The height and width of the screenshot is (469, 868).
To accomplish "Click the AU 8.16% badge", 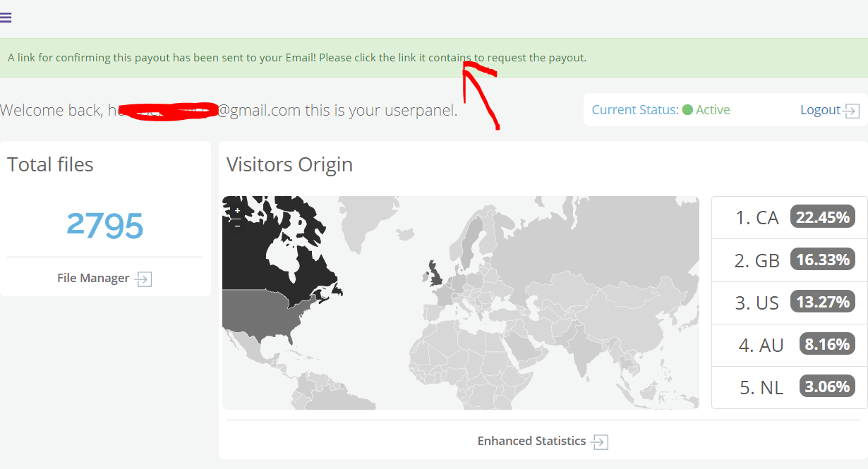I will coord(826,344).
